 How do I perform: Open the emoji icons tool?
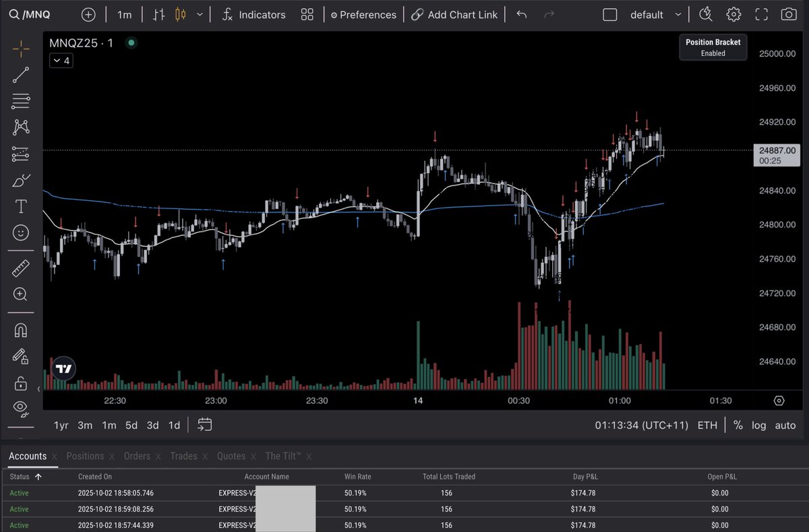click(x=21, y=233)
